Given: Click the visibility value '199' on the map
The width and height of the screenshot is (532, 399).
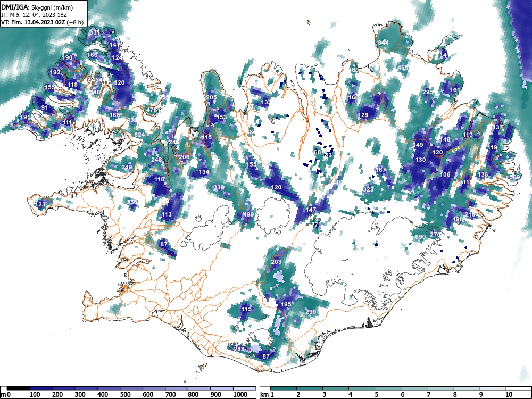Looking at the screenshot, I should (x=248, y=214).
